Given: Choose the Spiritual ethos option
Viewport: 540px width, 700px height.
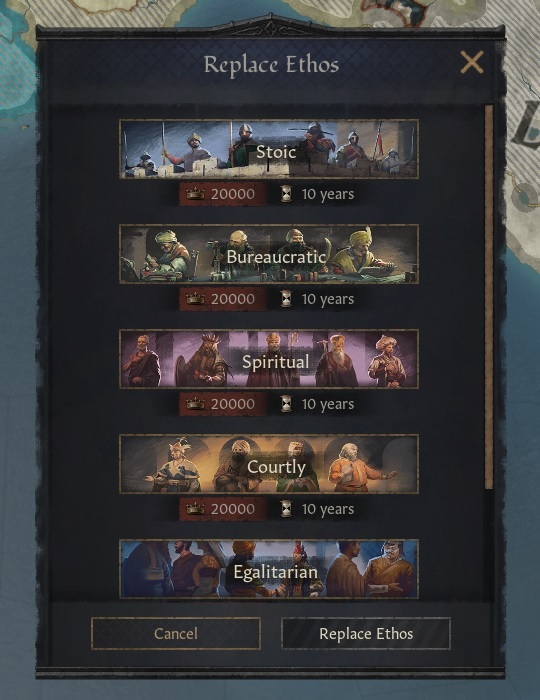Looking at the screenshot, I should tap(269, 359).
